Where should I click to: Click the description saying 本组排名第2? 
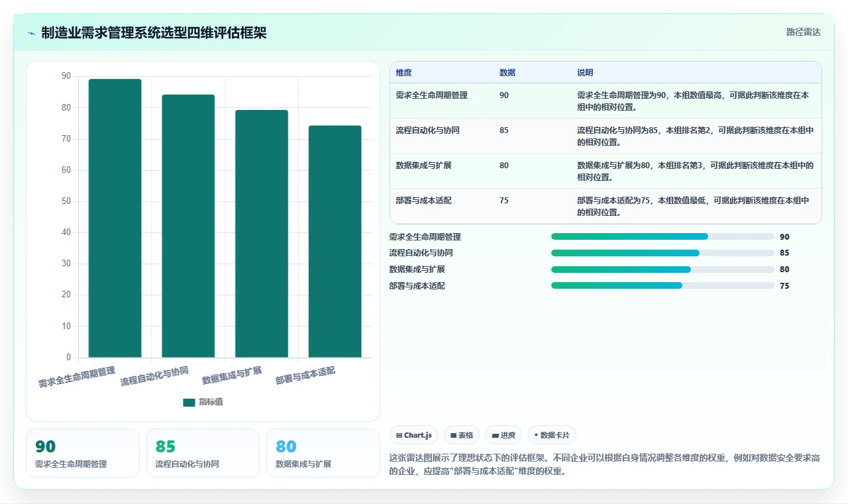[x=695, y=136]
